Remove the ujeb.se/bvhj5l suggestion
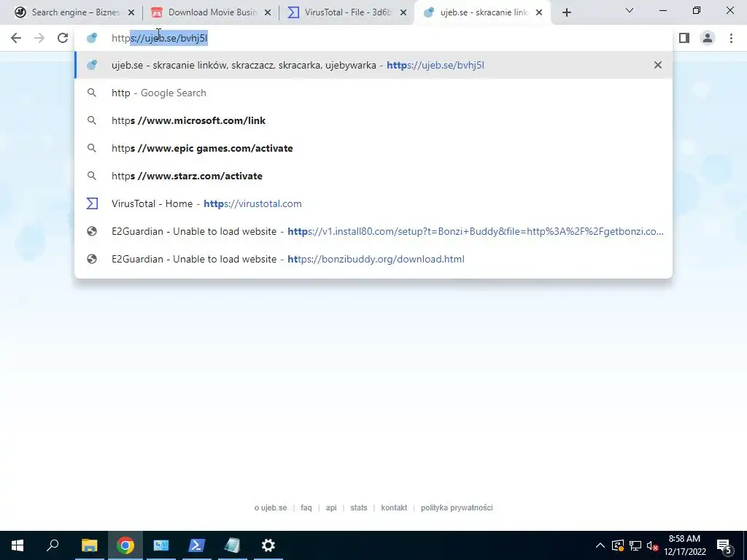This screenshot has width=747, height=560. pos(658,65)
